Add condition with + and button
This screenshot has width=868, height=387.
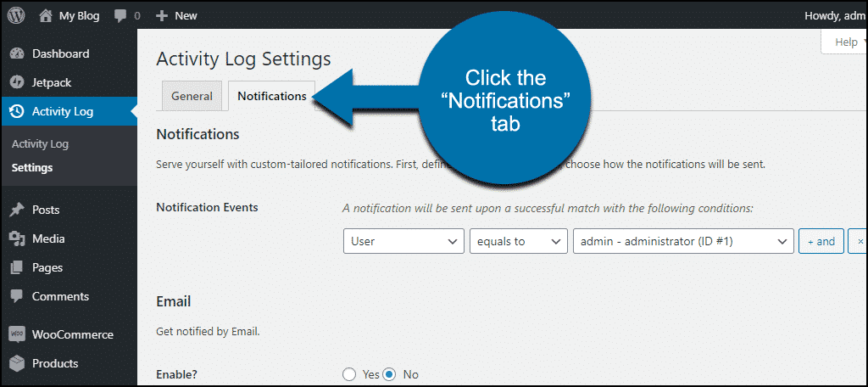821,241
